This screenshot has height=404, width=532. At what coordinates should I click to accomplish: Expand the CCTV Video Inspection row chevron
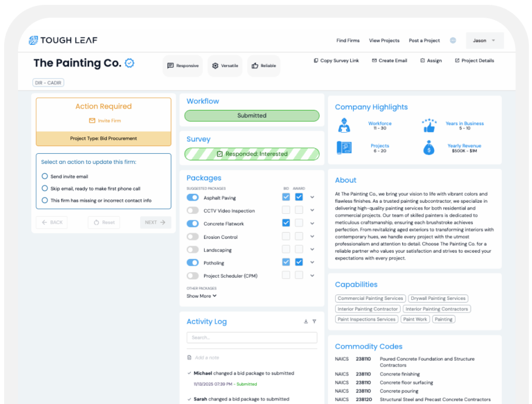[x=312, y=210]
